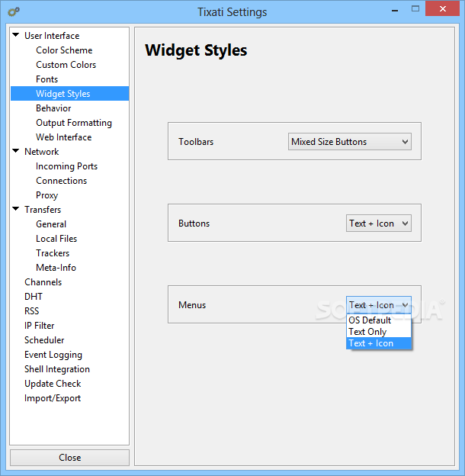Viewport: 465px width, 476px height.
Task: Close the window with the red X
Action: pos(443,9)
